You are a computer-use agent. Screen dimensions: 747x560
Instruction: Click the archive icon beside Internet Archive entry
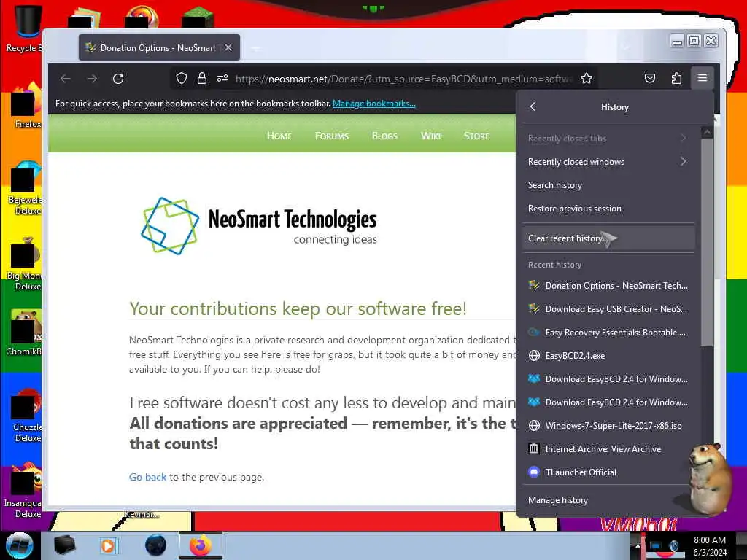click(x=534, y=448)
